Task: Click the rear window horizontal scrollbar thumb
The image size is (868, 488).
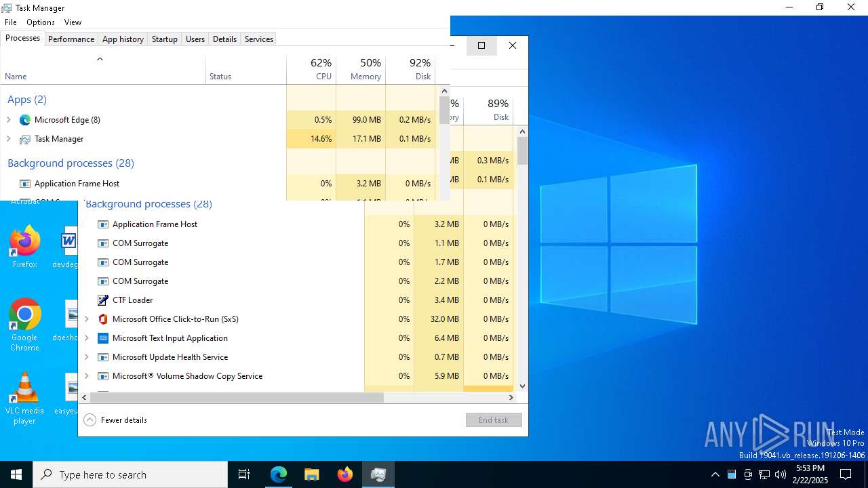Action: (237, 398)
